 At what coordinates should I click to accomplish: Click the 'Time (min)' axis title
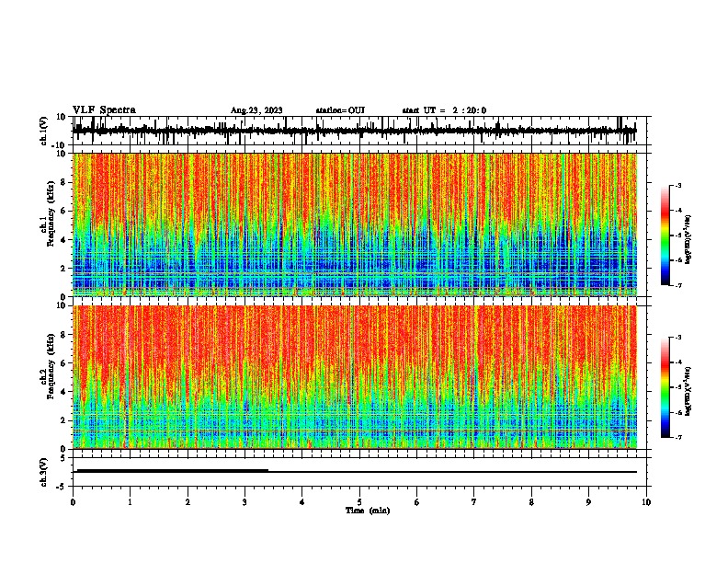click(368, 511)
